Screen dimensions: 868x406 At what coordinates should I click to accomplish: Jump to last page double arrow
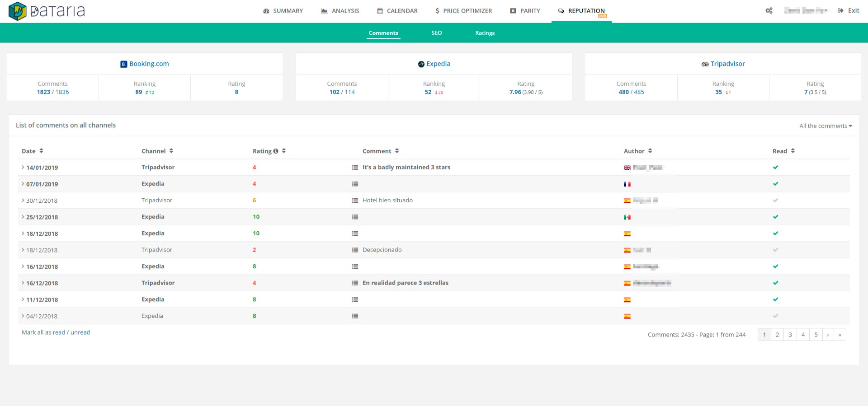click(x=840, y=335)
